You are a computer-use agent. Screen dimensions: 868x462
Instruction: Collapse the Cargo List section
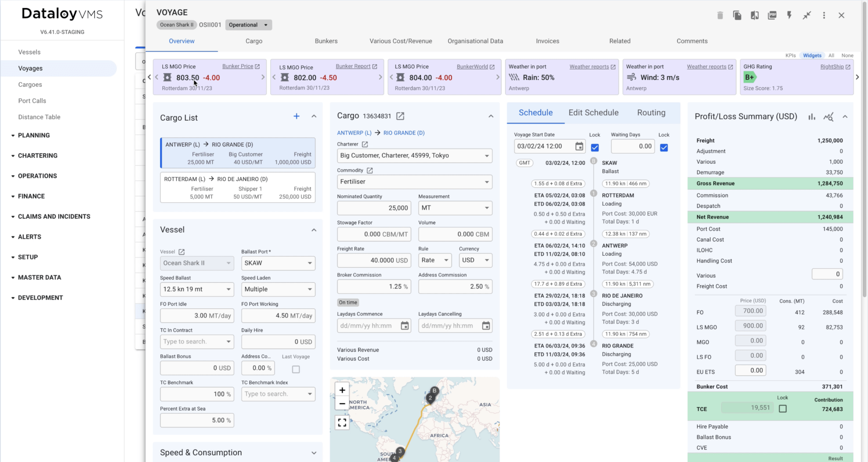(314, 116)
